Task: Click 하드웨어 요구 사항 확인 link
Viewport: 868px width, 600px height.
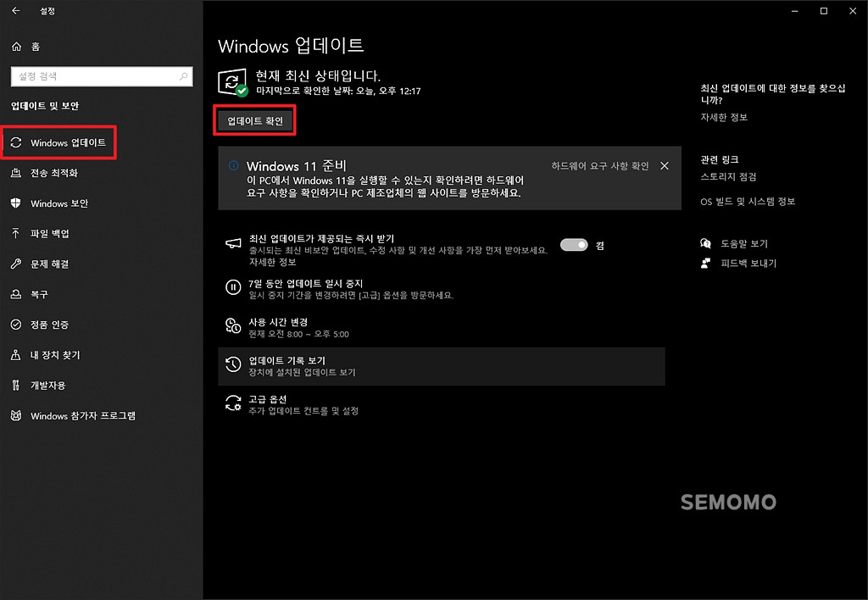Action: (x=600, y=166)
